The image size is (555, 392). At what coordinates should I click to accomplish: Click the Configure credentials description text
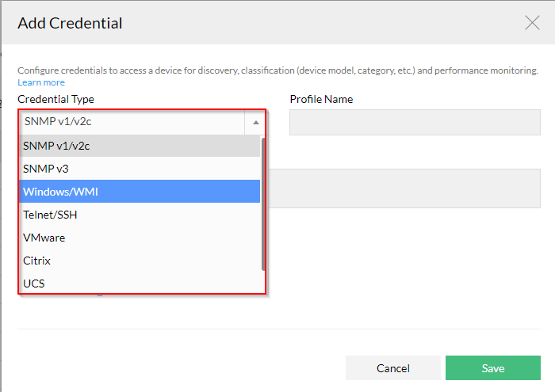tap(277, 70)
